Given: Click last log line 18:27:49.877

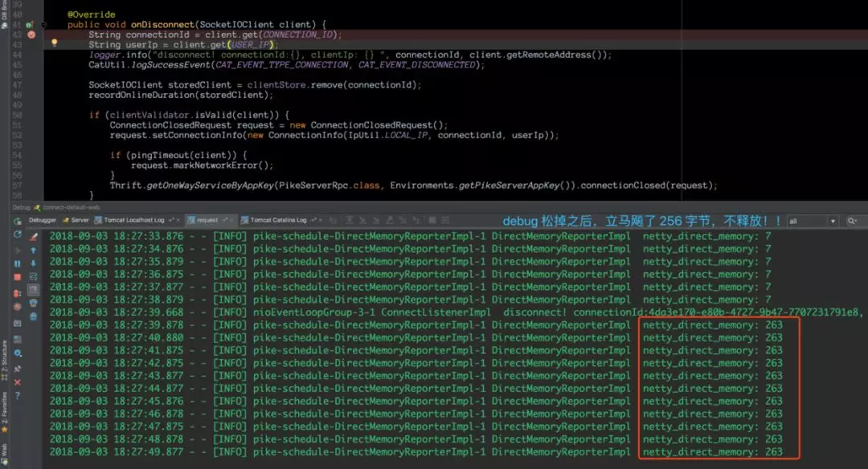Looking at the screenshot, I should [416, 452].
